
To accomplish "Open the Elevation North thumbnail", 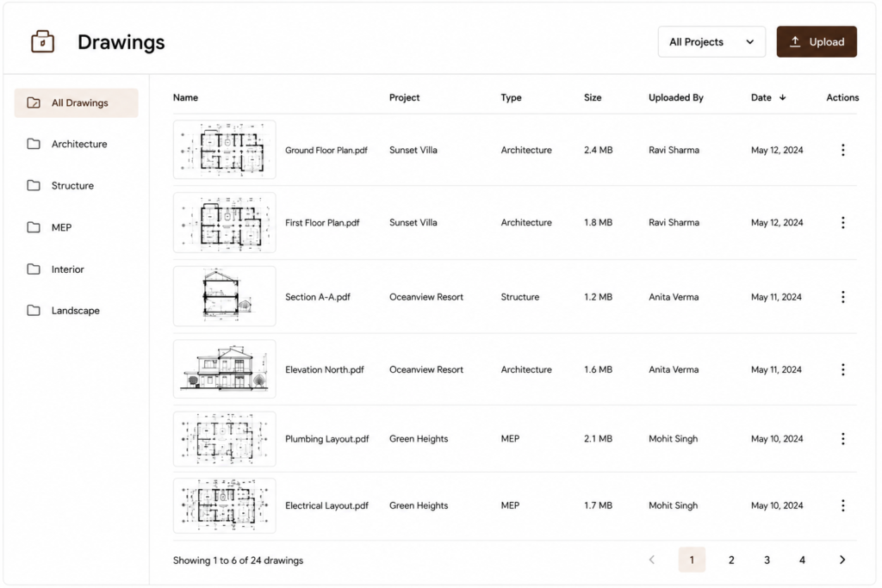I will pyautogui.click(x=225, y=368).
